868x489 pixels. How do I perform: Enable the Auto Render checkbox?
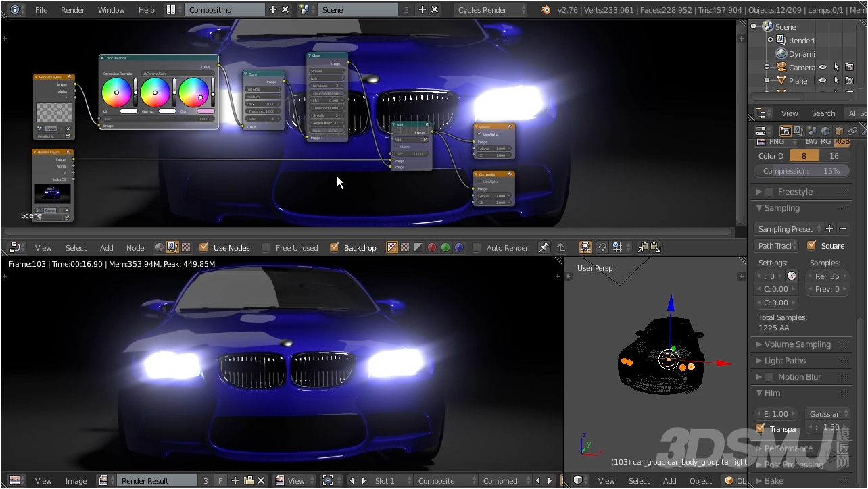[x=477, y=248]
